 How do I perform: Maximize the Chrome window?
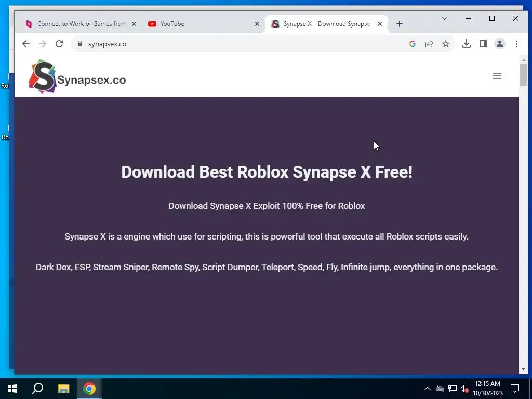point(491,18)
